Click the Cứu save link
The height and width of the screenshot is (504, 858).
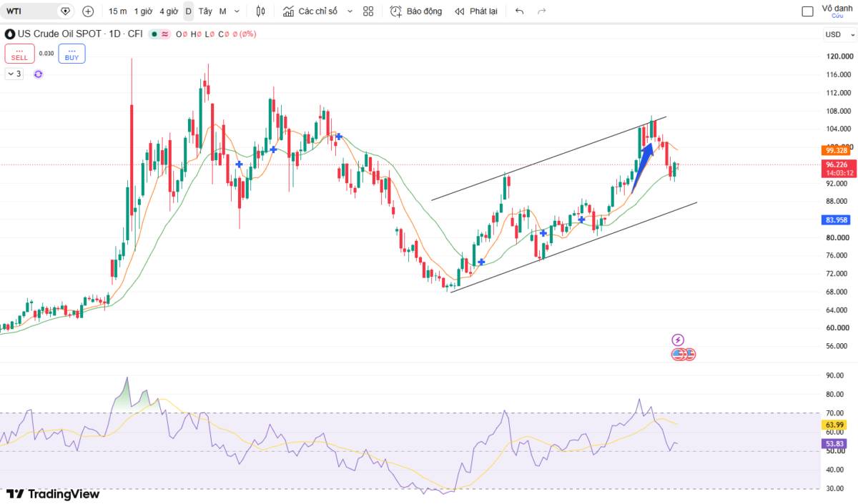(837, 16)
